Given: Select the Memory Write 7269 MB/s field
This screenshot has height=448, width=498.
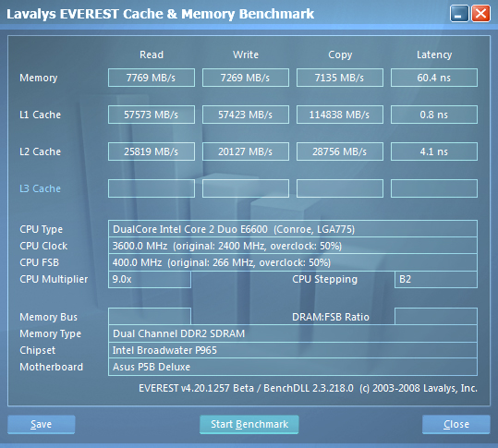Looking at the screenshot, I should click(x=246, y=78).
